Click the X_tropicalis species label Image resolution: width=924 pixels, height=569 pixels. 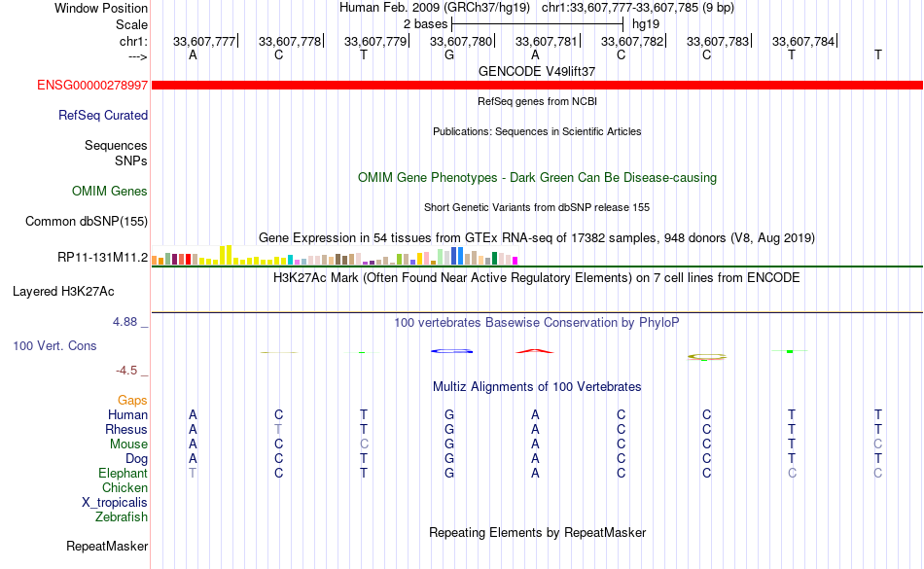115,503
